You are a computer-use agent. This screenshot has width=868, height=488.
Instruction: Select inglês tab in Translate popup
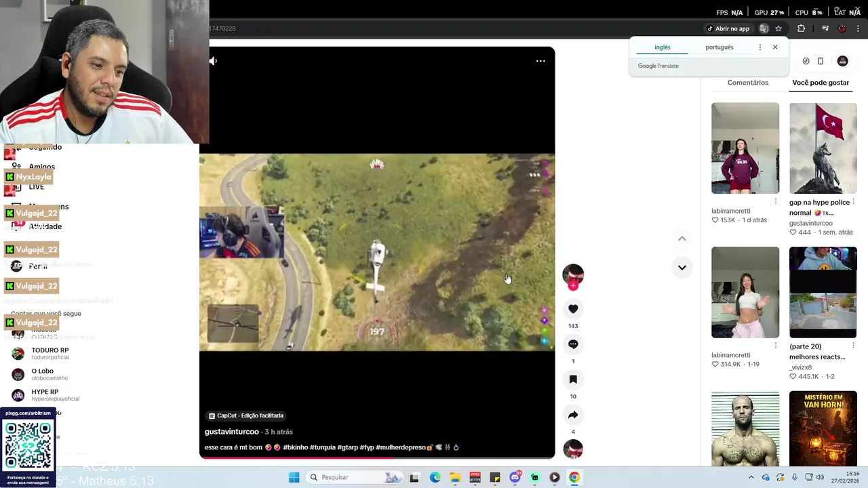click(x=662, y=47)
